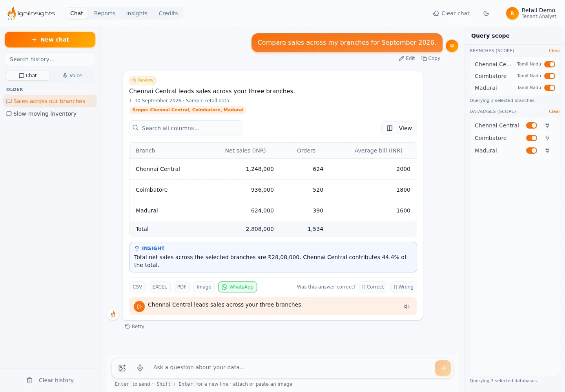This screenshot has height=392, width=565.
Task: Edit the user's question
Action: click(407, 58)
